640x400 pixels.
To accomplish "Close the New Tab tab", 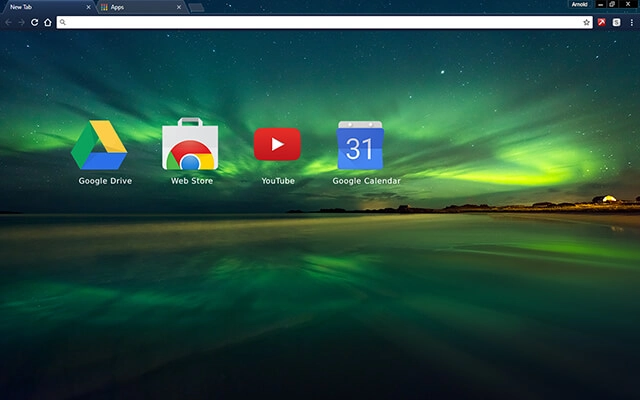I will (x=89, y=7).
